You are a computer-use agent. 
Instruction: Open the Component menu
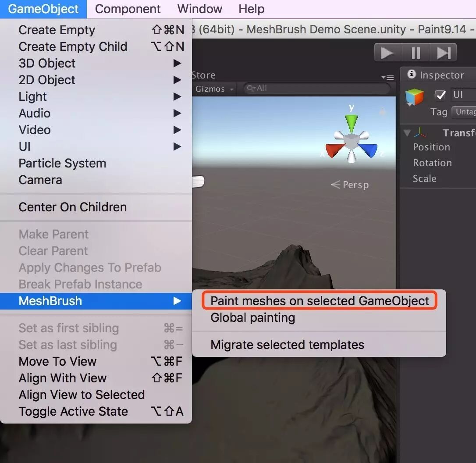pyautogui.click(x=128, y=9)
